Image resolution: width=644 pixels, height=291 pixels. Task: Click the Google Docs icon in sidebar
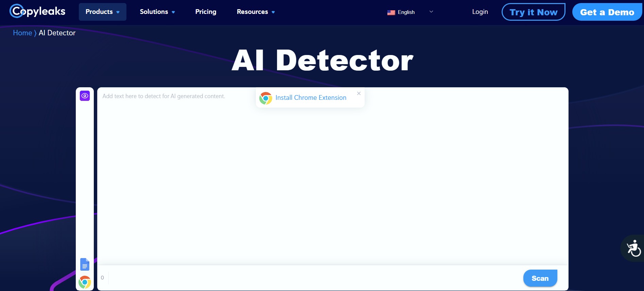85,264
